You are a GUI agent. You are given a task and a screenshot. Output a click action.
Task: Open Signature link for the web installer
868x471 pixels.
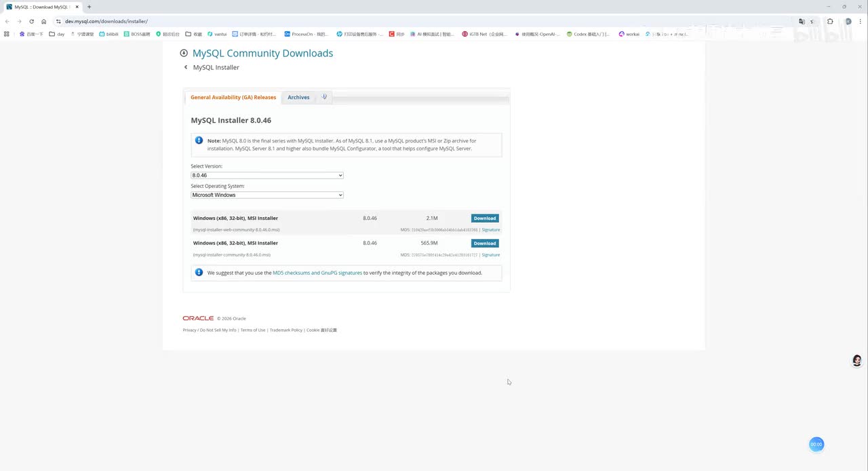pyautogui.click(x=490, y=230)
